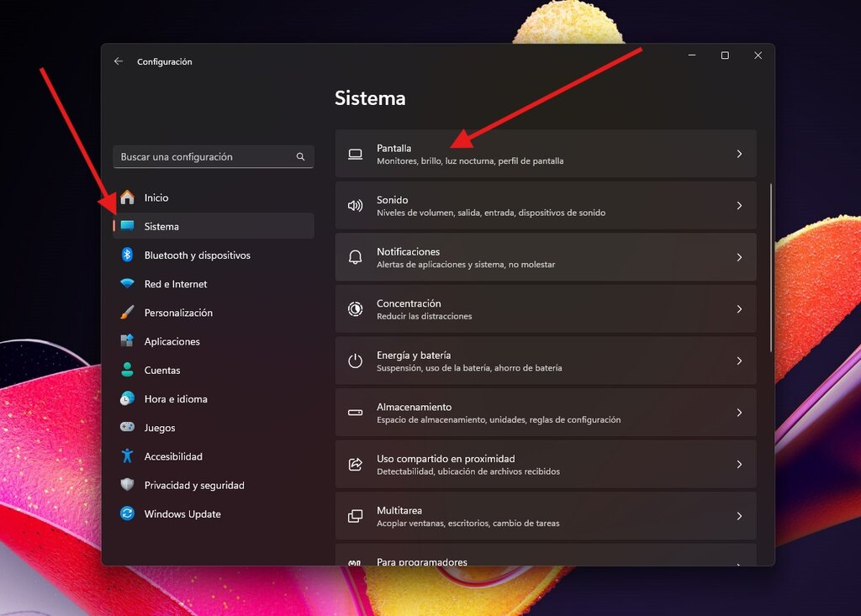The image size is (861, 616).
Task: Click the Juegos controller icon
Action: point(128,427)
